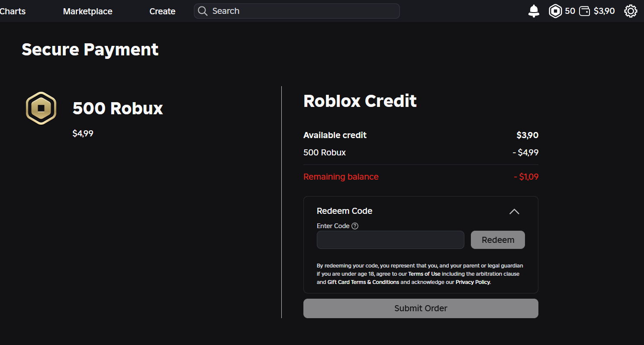This screenshot has width=644, height=345.
Task: Click the Robux hexagon icon in header
Action: point(555,11)
